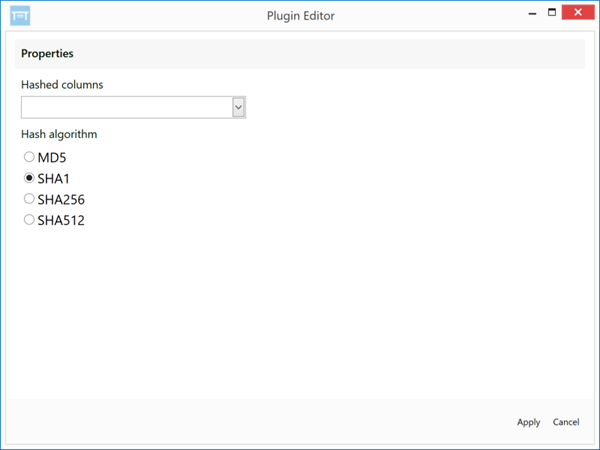This screenshot has height=450, width=600.
Task: Minimize the Plugin Editor window
Action: tap(532, 13)
